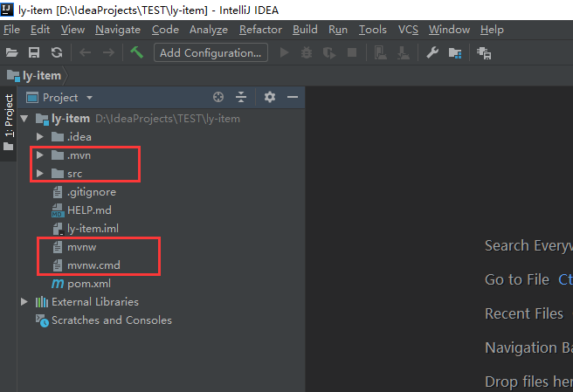Viewport: 573px width, 392px height.
Task: Click the last toolbar icon after Project Structure
Action: coord(484,53)
